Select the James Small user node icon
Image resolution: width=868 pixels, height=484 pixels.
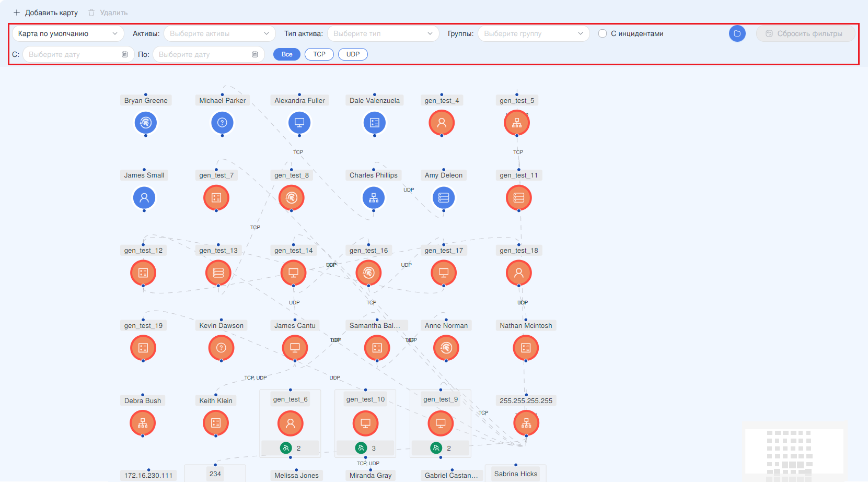(144, 198)
